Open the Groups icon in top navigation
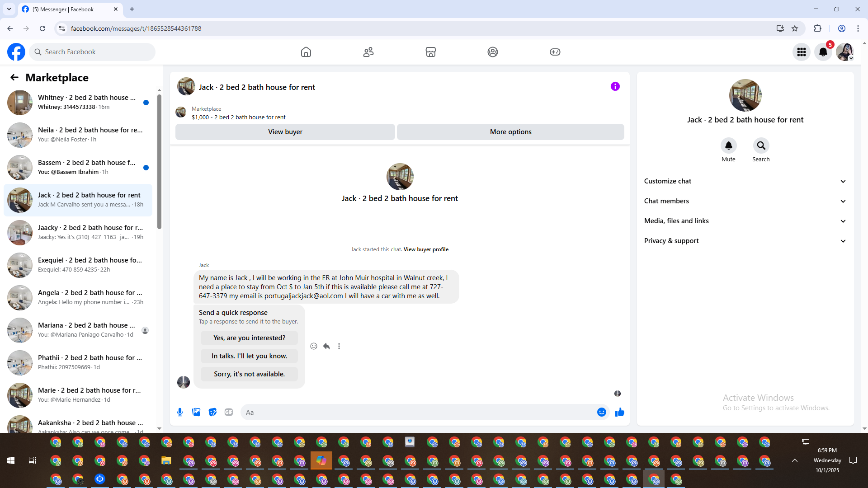 click(493, 52)
